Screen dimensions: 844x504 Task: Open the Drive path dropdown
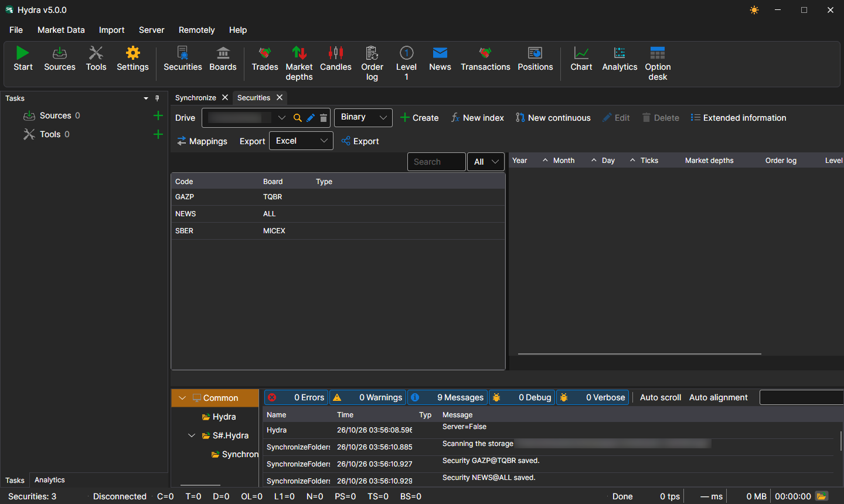(282, 118)
